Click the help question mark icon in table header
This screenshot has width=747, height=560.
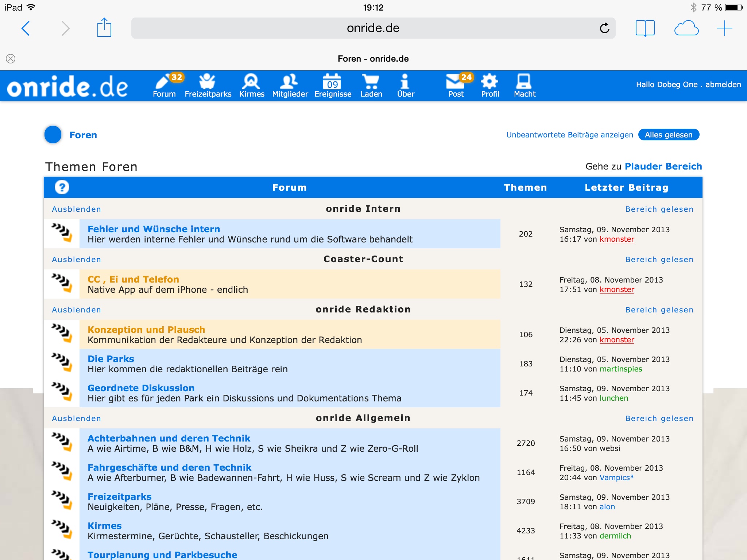62,187
